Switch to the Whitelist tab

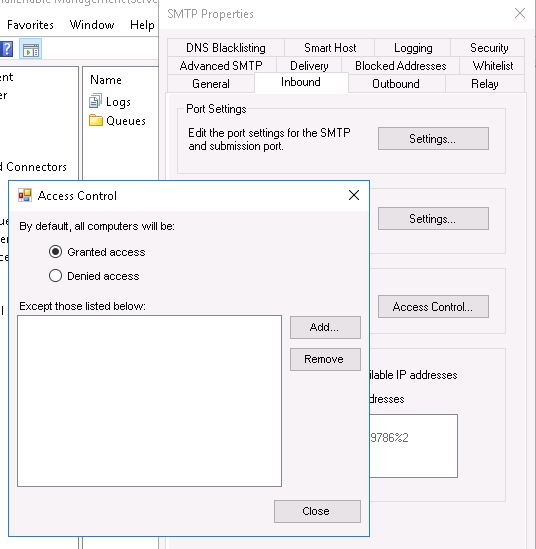pyautogui.click(x=493, y=65)
